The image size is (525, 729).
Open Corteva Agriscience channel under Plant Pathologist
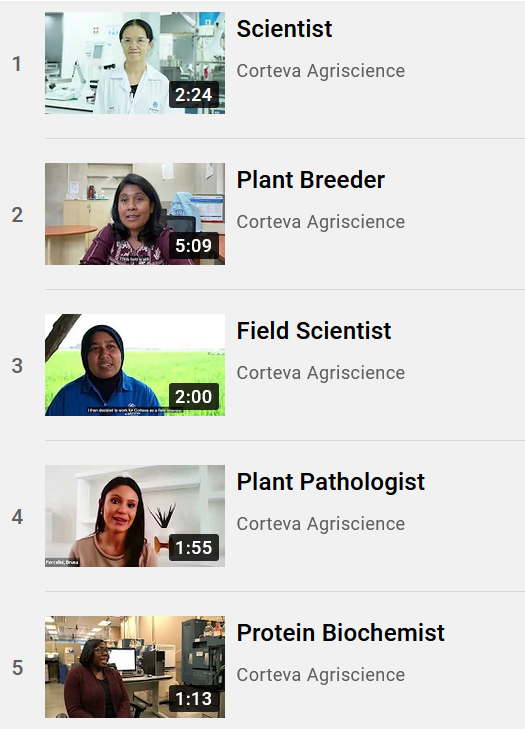(x=321, y=524)
